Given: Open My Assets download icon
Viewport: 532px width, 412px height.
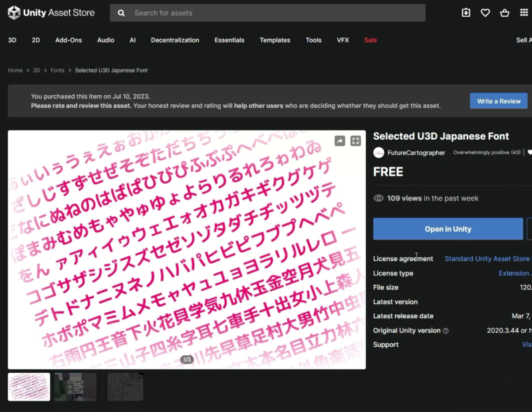Looking at the screenshot, I should [x=465, y=13].
